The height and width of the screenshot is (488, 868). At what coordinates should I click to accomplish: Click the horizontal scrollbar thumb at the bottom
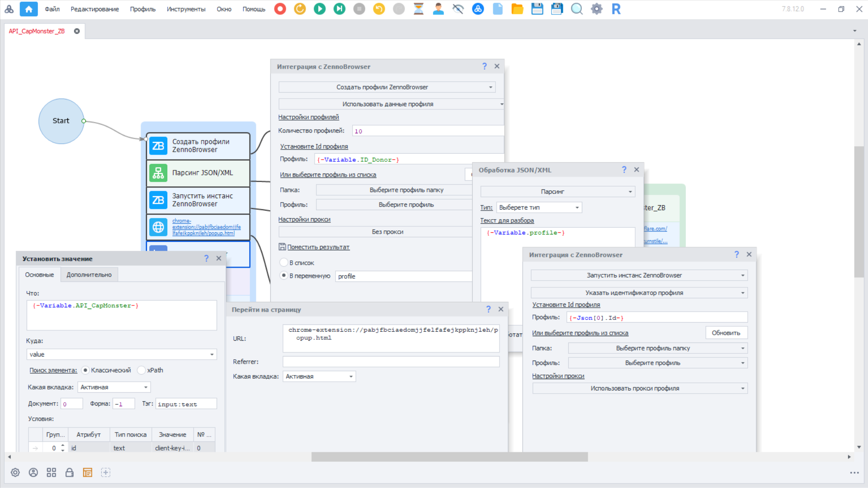(449, 457)
